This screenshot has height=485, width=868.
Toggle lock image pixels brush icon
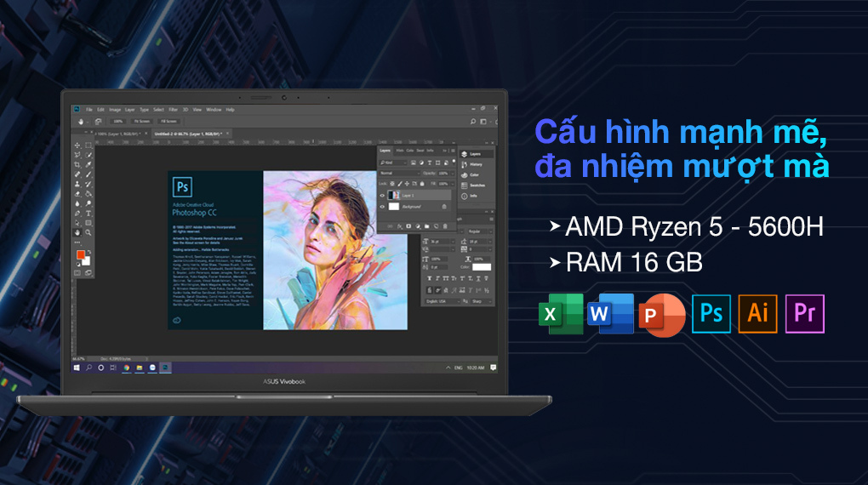(x=400, y=183)
